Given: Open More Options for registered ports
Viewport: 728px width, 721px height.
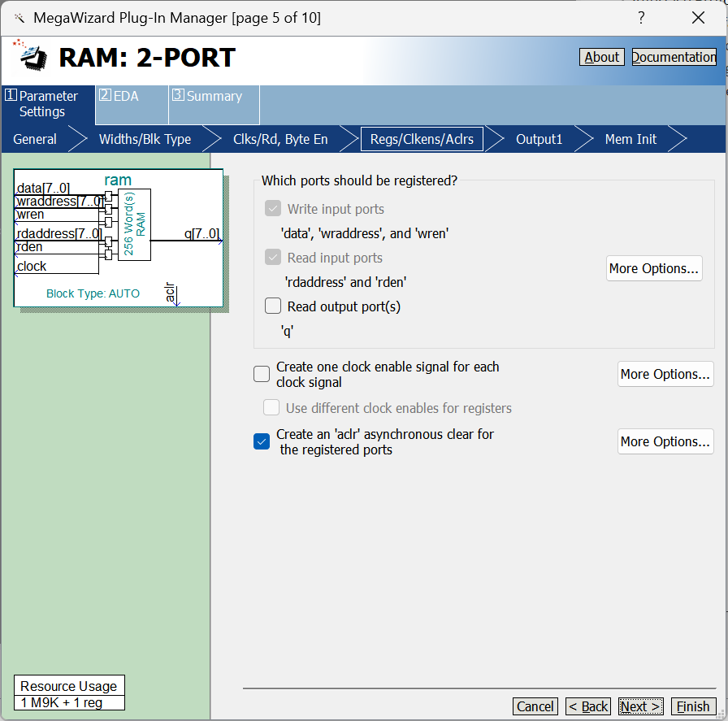Looking at the screenshot, I should 654,268.
